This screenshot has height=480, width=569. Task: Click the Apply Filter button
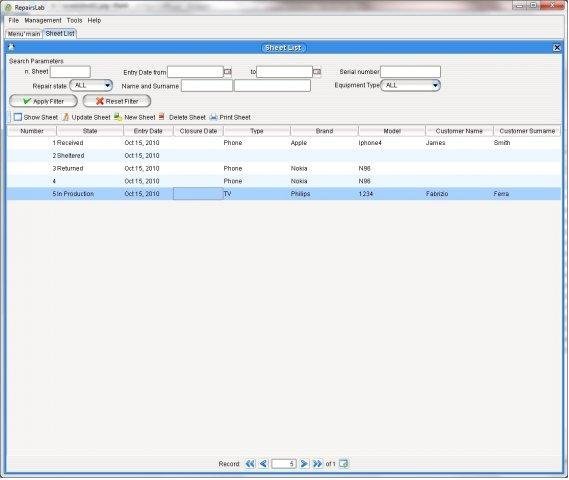(43, 101)
